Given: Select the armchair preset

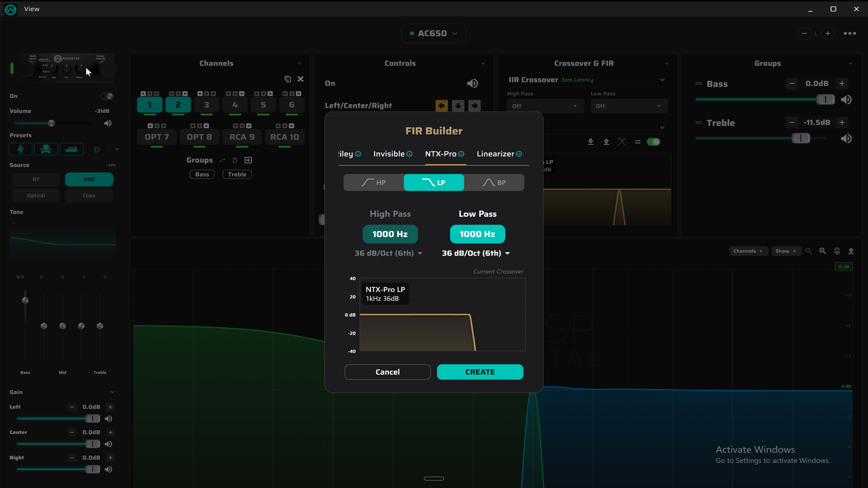Looking at the screenshot, I should pyautogui.click(x=46, y=149).
